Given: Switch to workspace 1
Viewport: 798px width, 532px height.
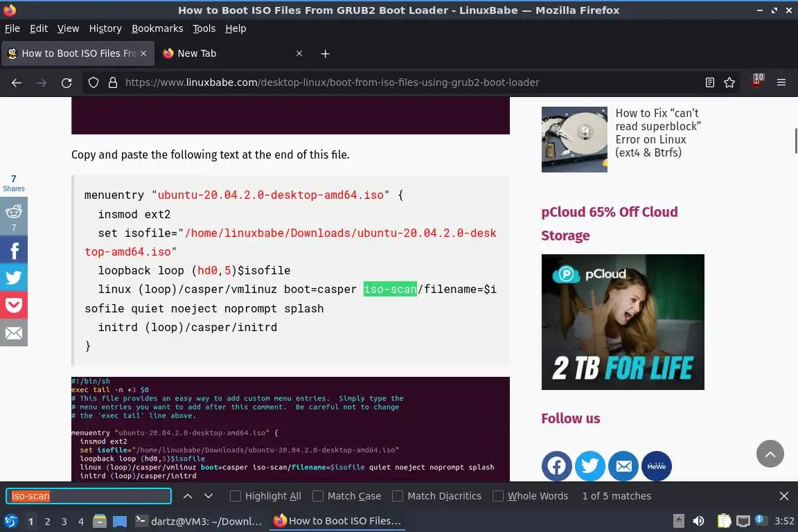Looking at the screenshot, I should click(30, 522).
